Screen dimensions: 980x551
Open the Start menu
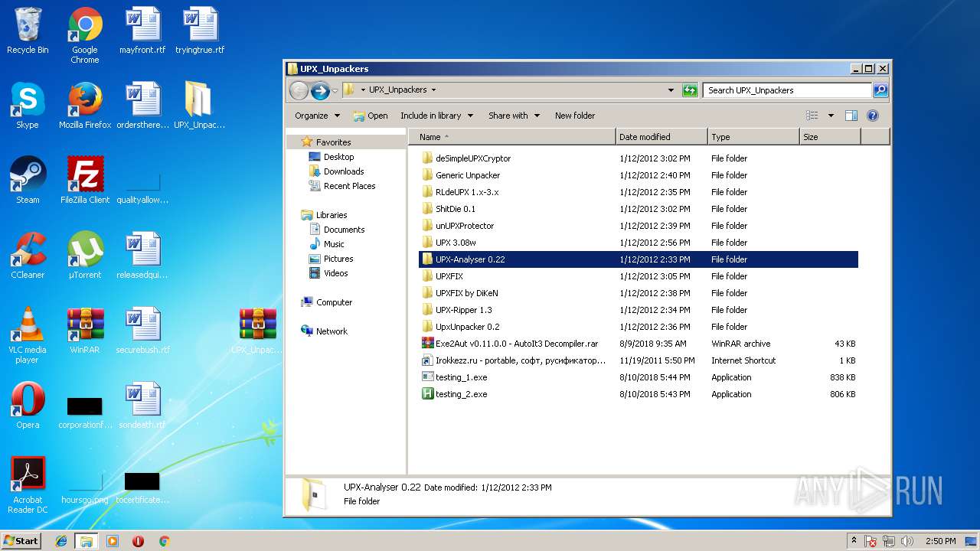21,541
